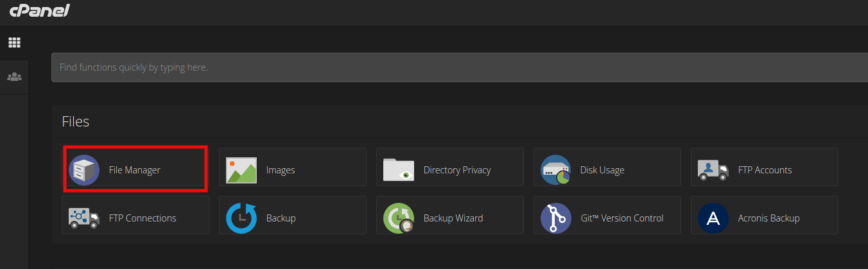868x269 pixels.
Task: Focus the Find functions search field
Action: [x=449, y=67]
